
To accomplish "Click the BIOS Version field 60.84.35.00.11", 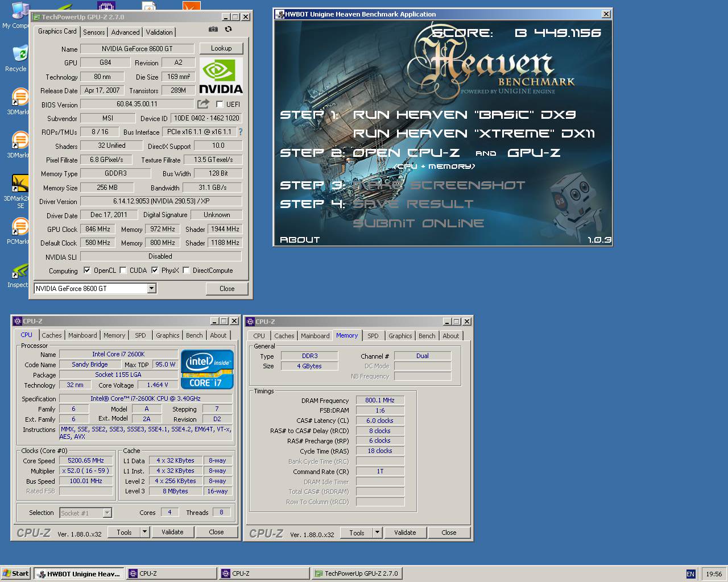I will 137,104.
